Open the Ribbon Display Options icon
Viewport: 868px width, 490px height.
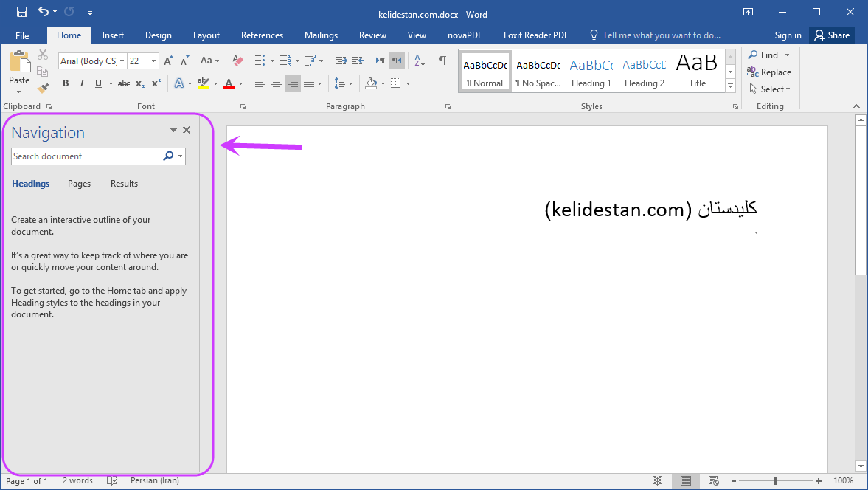748,13
